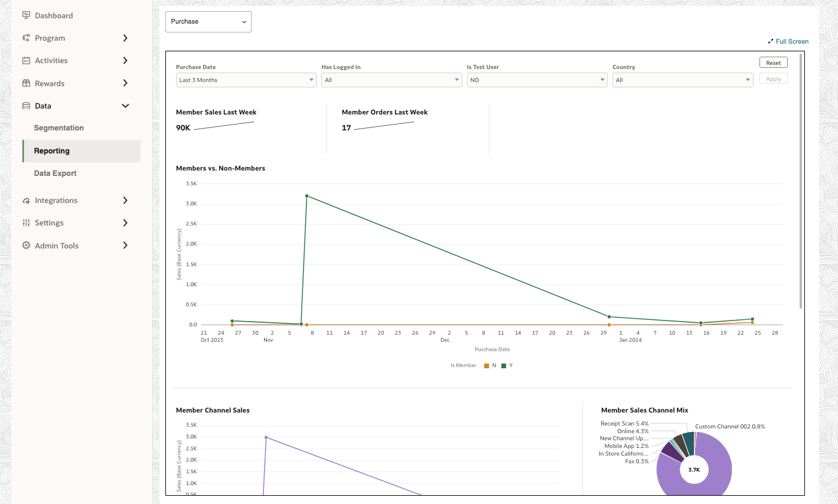Click the Settings sliders icon
Screen dimensions: 838x504
[x=26, y=222]
